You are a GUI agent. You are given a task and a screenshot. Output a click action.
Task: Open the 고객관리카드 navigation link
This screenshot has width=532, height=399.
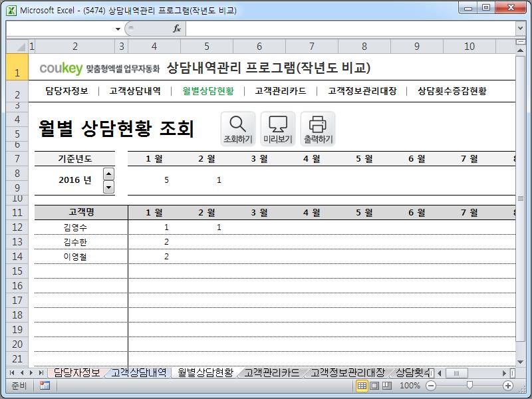281,91
